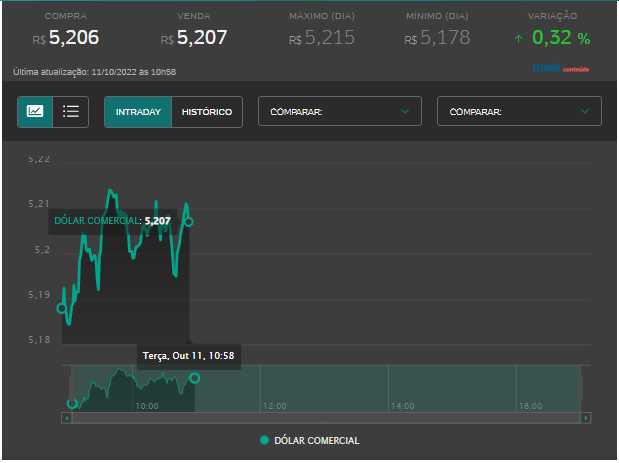The image size is (619, 463).
Task: Toggle DÓLAR COMERCIAL legend series
Action: pyautogui.click(x=316, y=440)
